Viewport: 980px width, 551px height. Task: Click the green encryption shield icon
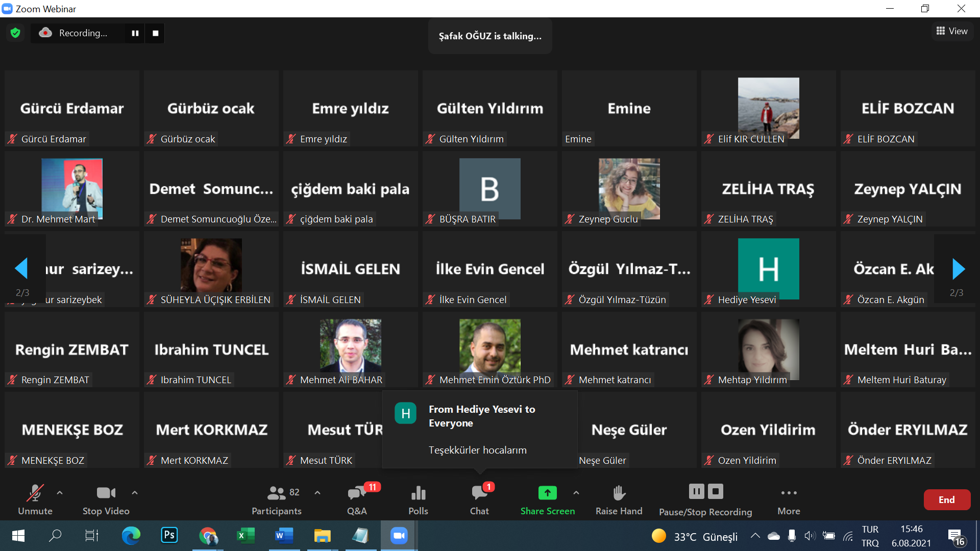(15, 33)
